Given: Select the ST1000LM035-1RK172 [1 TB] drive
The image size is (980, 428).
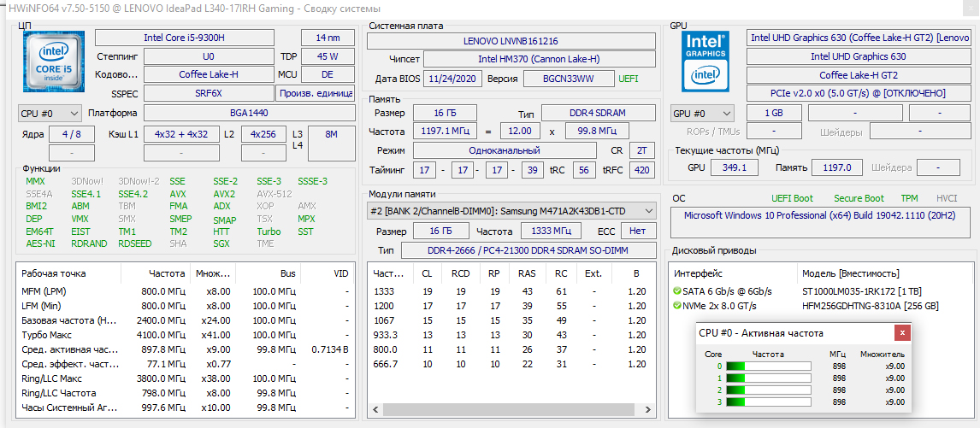Looking at the screenshot, I should 862,291.
